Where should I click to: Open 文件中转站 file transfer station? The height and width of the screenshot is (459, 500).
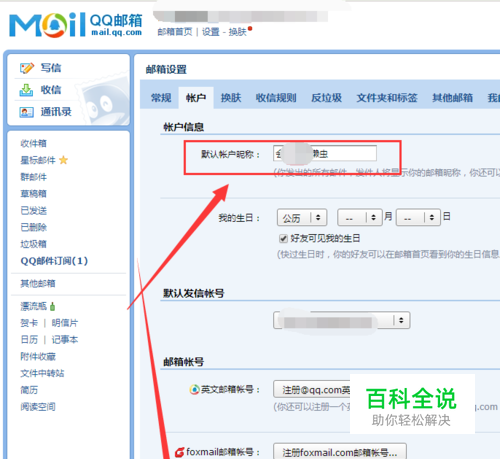point(42,373)
